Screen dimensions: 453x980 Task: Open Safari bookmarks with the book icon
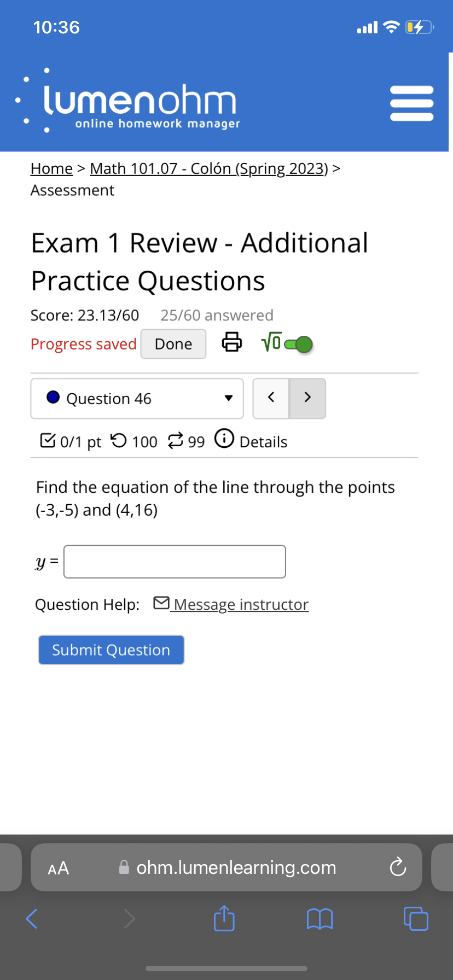click(320, 919)
